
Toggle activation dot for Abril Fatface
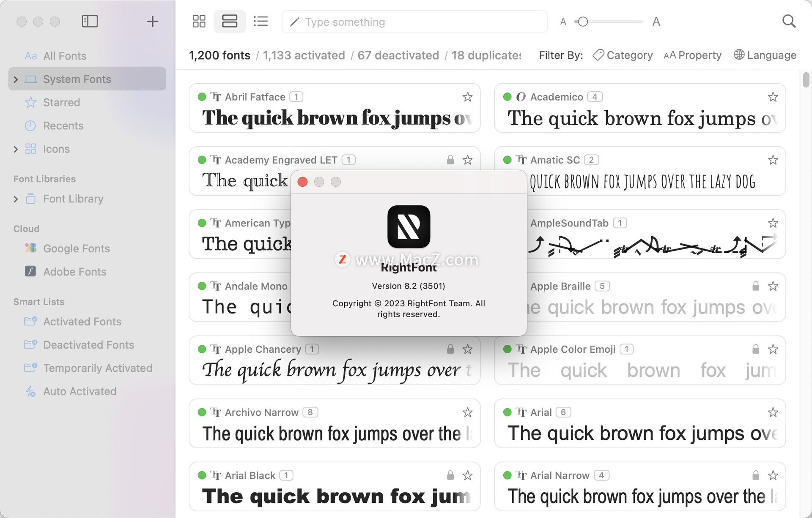coord(202,97)
